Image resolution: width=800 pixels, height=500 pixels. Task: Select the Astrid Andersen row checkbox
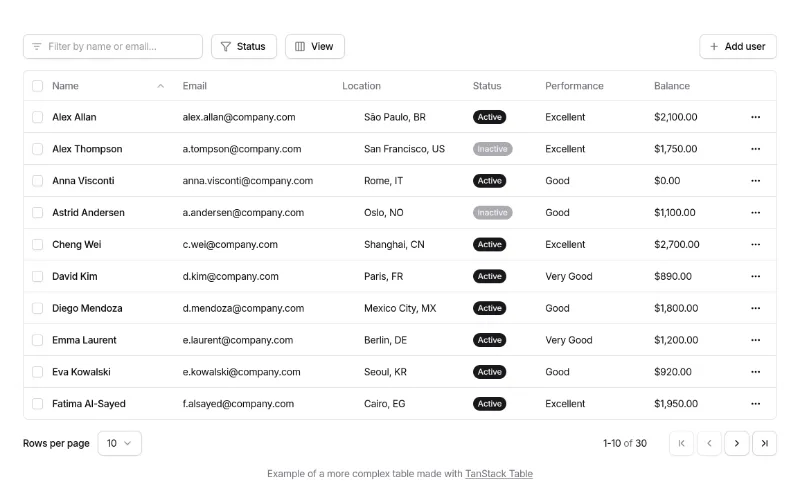(x=37, y=213)
